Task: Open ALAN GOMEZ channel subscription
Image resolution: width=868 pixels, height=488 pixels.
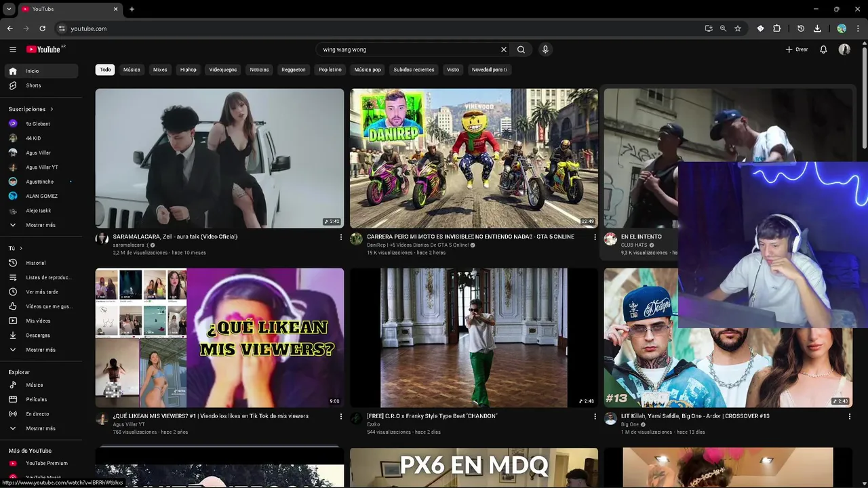Action: (41, 196)
